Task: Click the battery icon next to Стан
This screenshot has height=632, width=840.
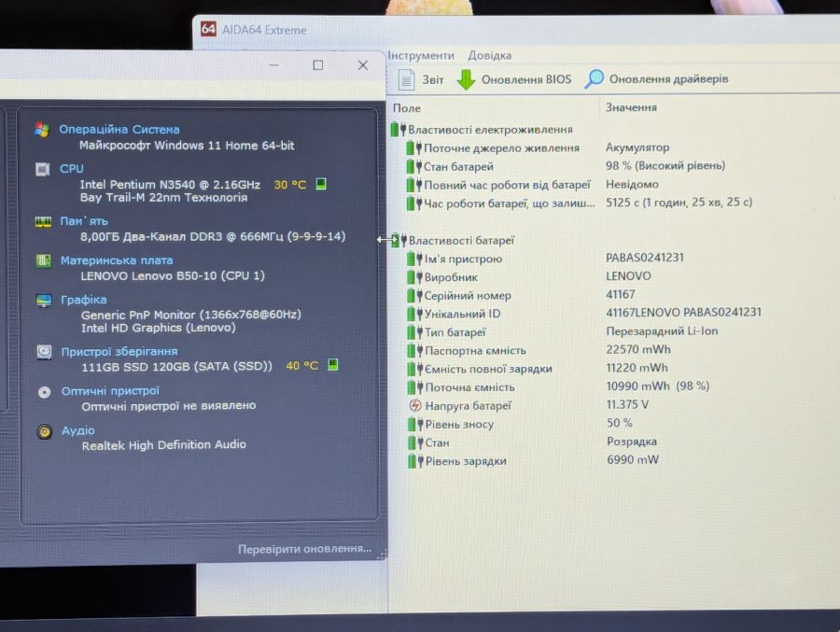Action: [x=415, y=442]
